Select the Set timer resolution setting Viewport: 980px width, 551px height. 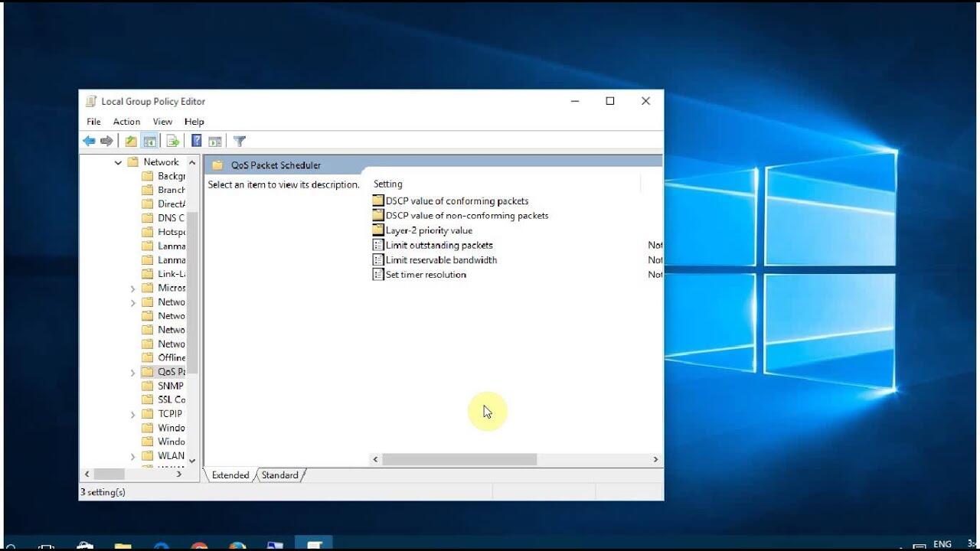pos(426,275)
